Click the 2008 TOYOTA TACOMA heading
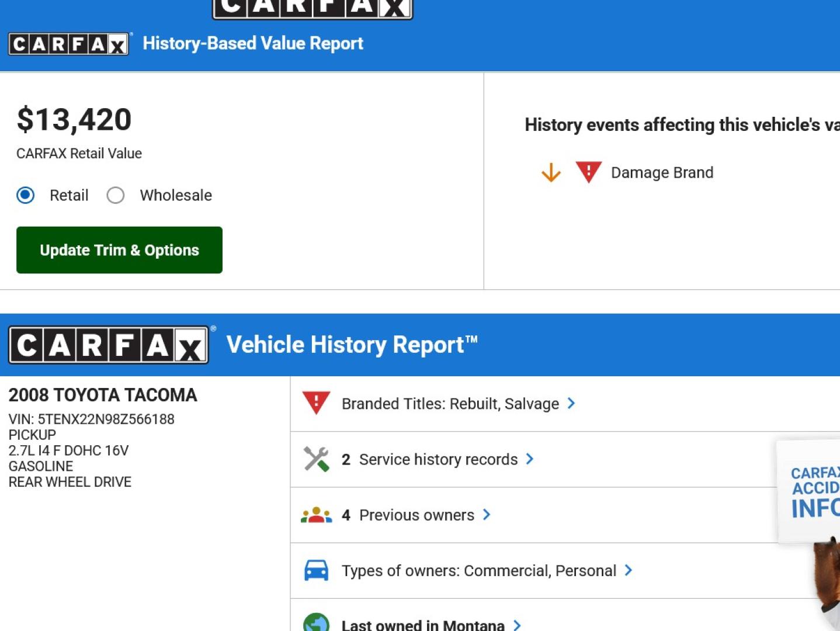This screenshot has width=840, height=631. pos(103,395)
